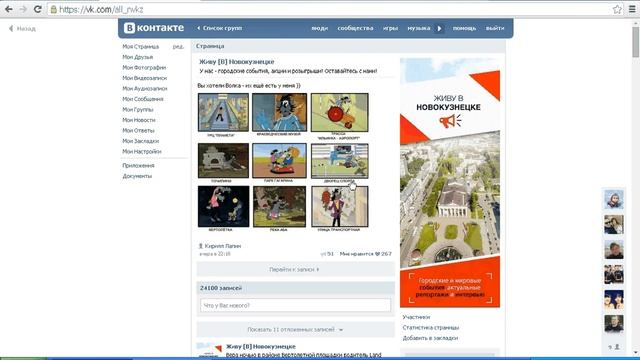640x360 pixels.
Task: Open the Краеведческий музей thumbnail
Action: 280,112
